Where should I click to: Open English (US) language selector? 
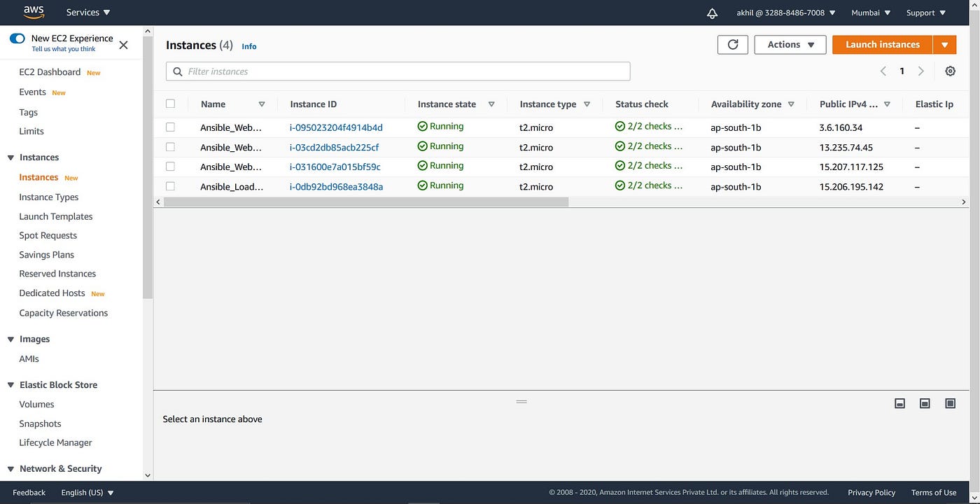click(87, 493)
